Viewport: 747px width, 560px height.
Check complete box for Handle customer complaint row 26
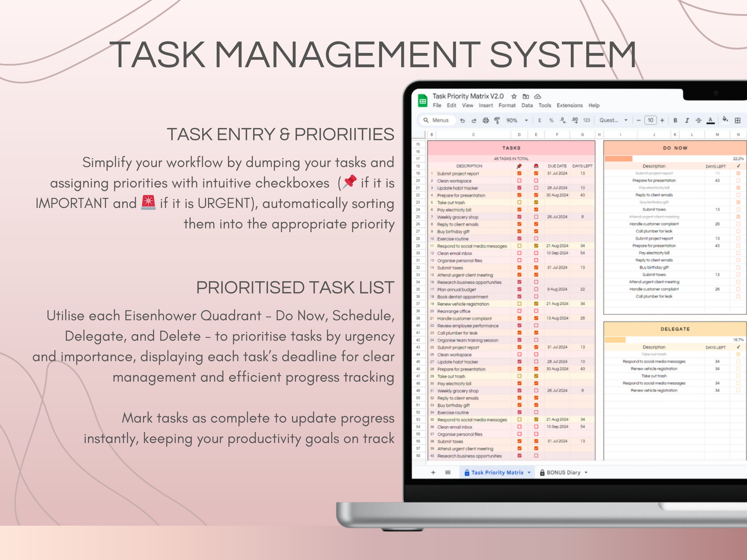(738, 224)
